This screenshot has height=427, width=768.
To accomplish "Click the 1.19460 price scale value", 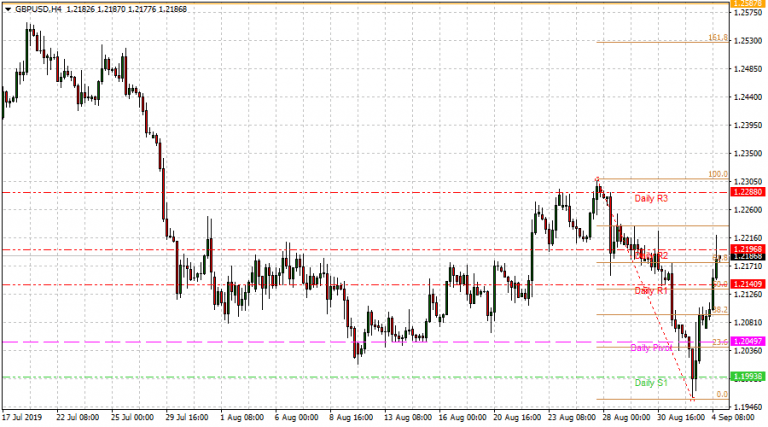I will 746,408.
